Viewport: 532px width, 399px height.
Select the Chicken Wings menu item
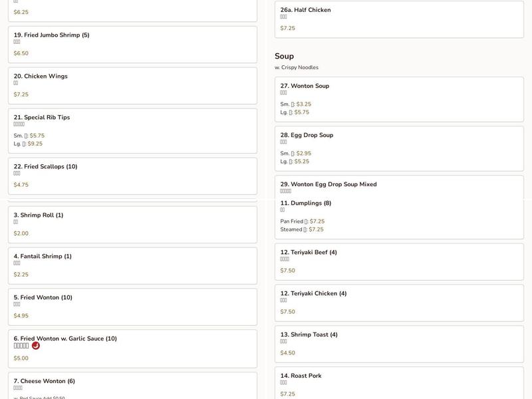coord(132,85)
